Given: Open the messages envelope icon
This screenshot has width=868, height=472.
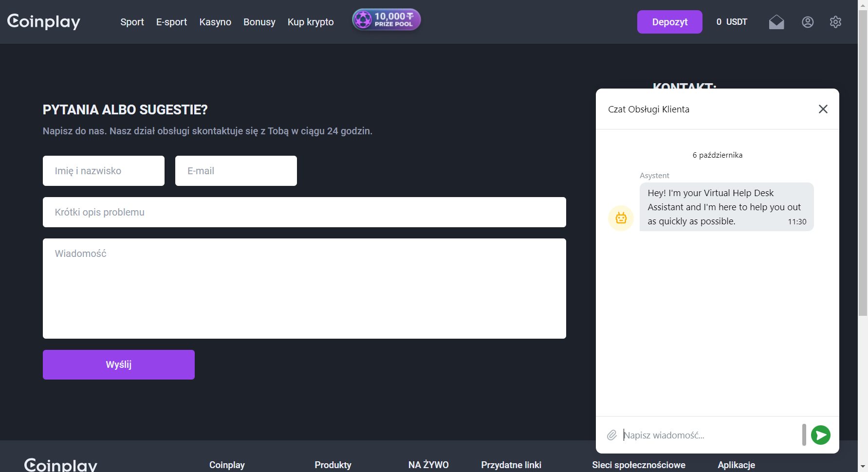Looking at the screenshot, I should point(776,22).
